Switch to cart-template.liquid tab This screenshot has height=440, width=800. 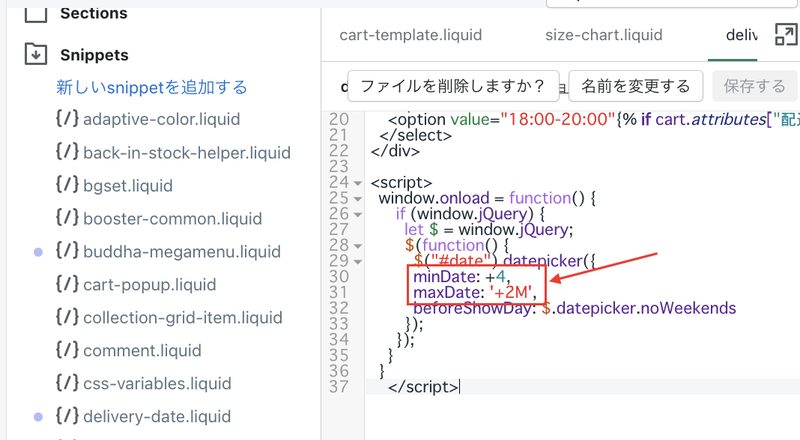[411, 35]
